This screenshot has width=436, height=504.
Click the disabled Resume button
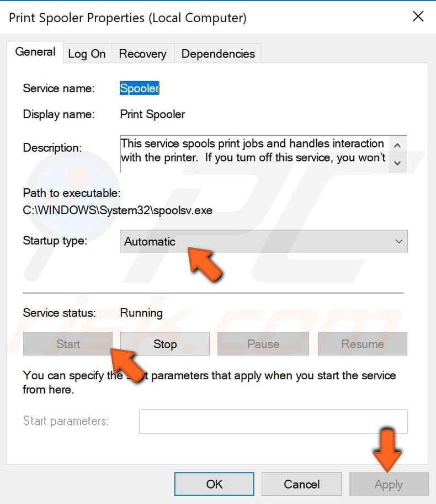(x=362, y=343)
